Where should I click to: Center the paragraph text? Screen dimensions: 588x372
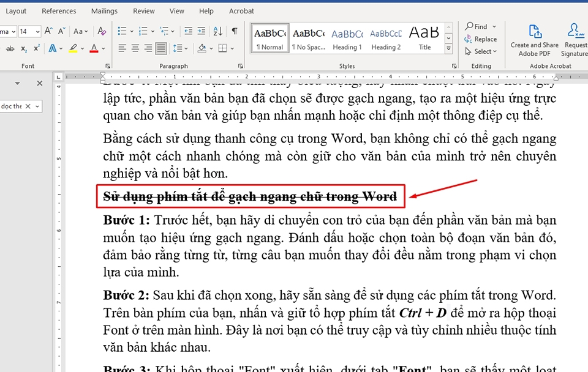pyautogui.click(x=135, y=48)
